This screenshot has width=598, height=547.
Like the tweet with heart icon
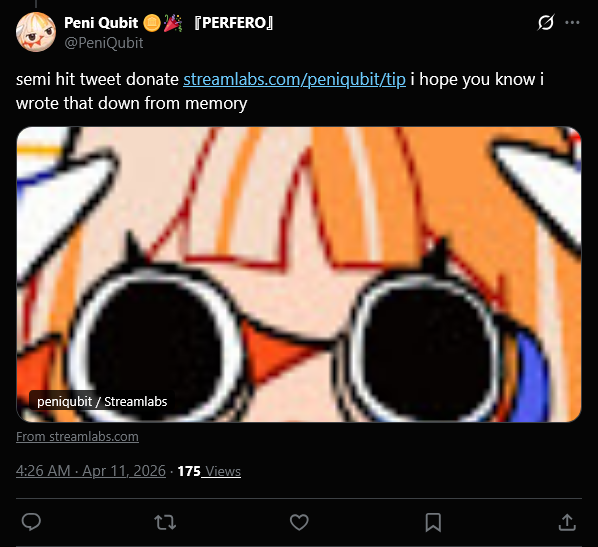tap(299, 522)
